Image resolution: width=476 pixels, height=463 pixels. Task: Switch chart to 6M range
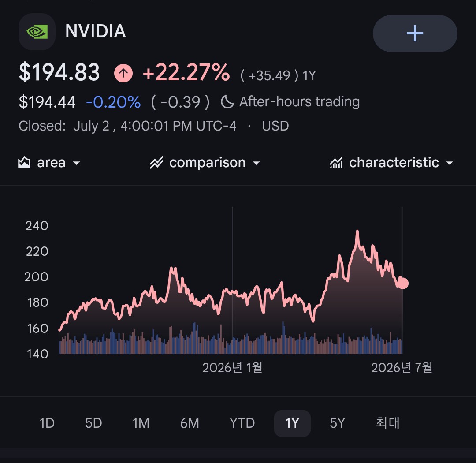click(x=190, y=423)
